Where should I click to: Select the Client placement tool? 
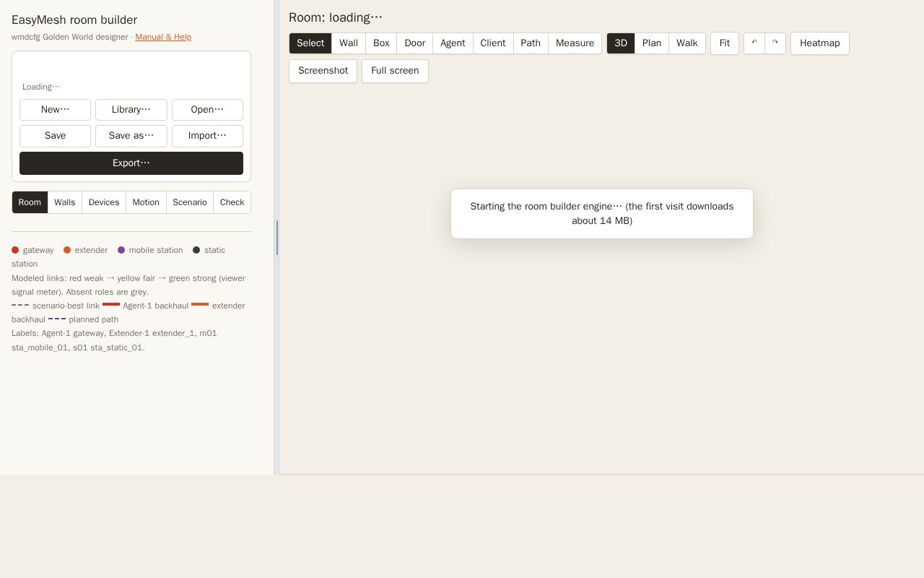point(493,43)
